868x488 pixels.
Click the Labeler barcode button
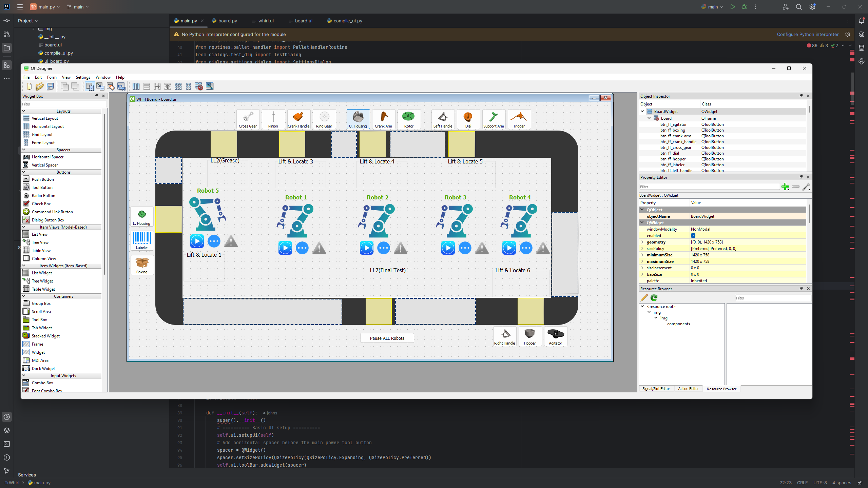[142, 241]
